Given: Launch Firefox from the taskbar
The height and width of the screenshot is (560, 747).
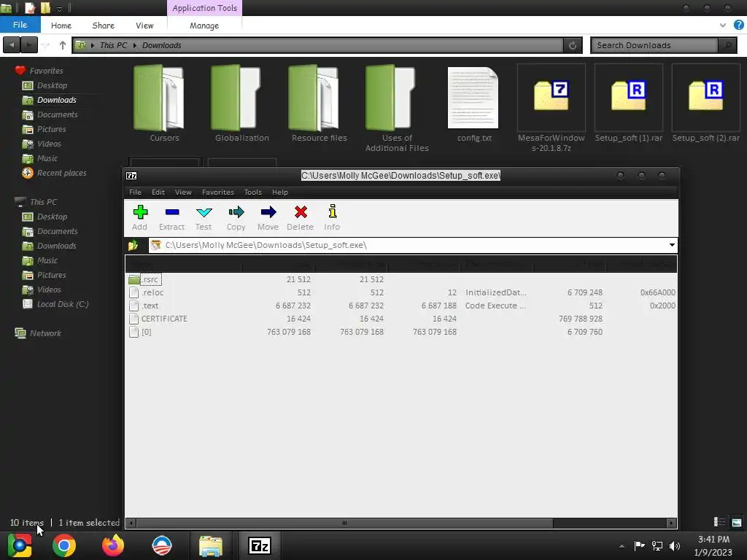Looking at the screenshot, I should tap(113, 545).
